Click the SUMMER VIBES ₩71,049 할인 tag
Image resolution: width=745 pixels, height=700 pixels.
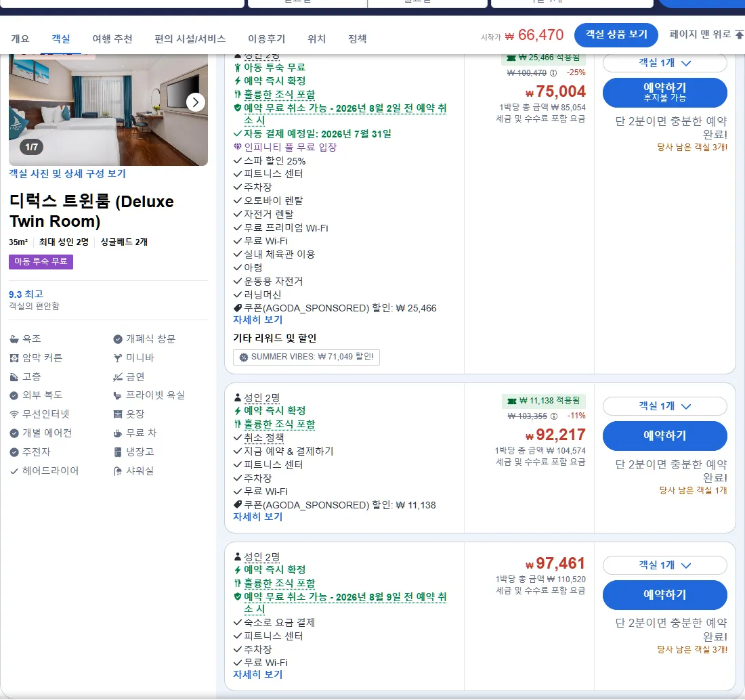(x=306, y=357)
